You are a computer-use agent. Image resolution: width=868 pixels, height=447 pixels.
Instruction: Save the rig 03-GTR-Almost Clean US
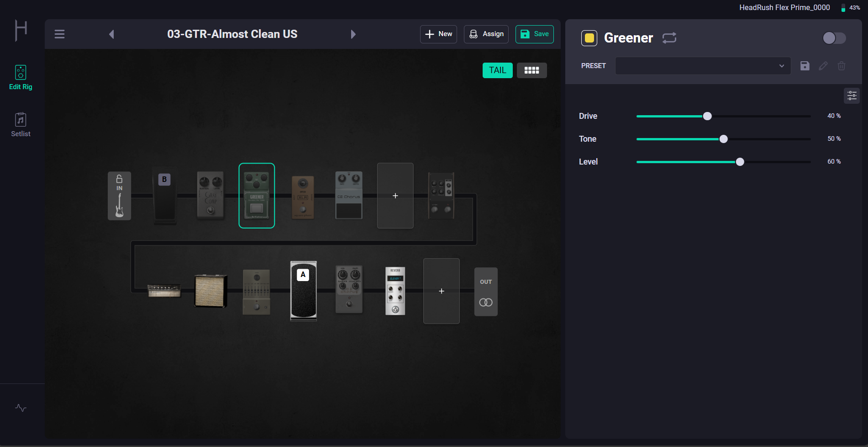(x=534, y=34)
